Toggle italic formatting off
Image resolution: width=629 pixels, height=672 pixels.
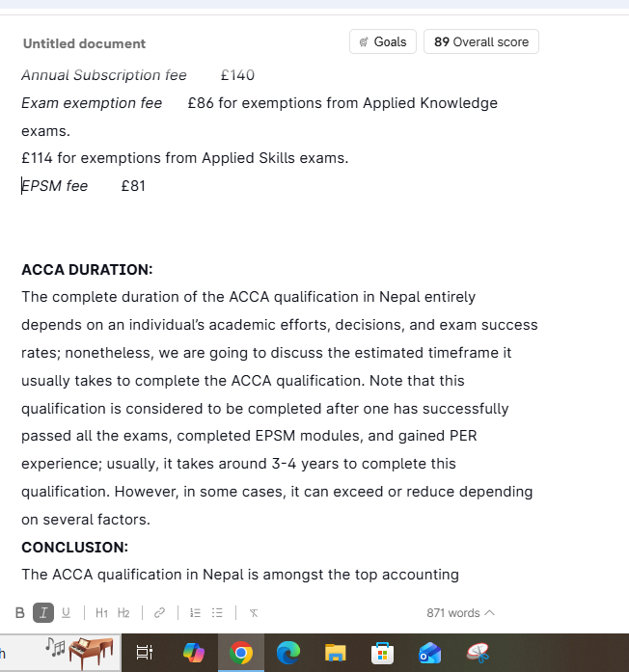43,613
